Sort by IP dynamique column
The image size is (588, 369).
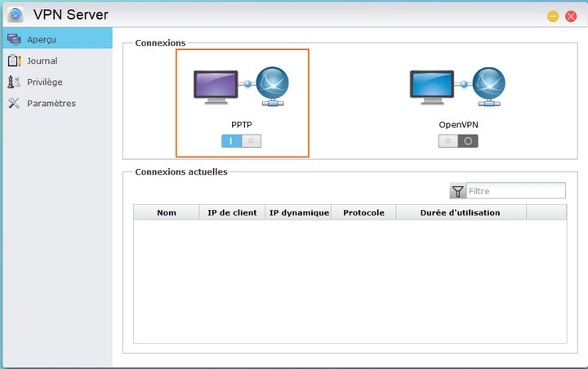[298, 212]
